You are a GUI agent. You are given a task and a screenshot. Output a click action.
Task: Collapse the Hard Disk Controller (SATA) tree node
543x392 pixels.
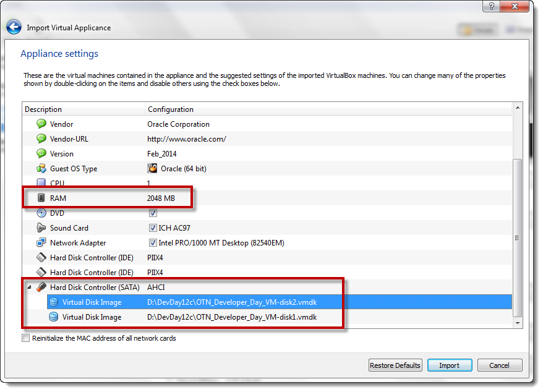[x=29, y=287]
